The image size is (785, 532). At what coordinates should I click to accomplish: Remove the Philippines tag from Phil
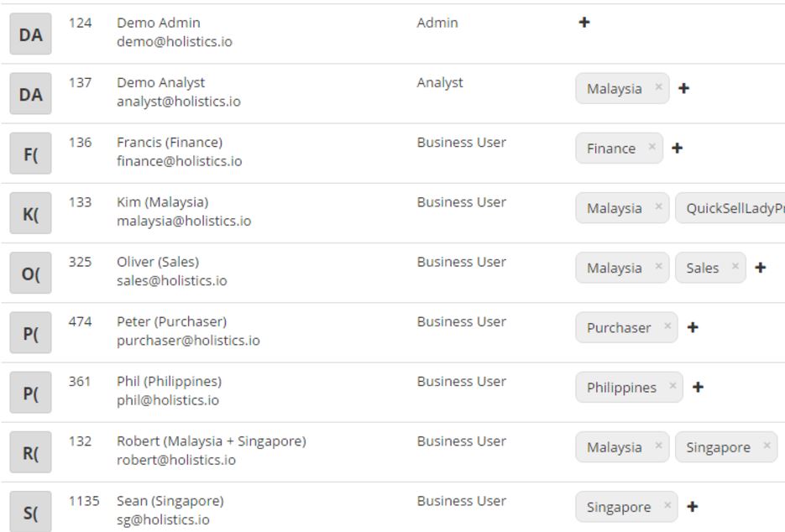tap(672, 386)
